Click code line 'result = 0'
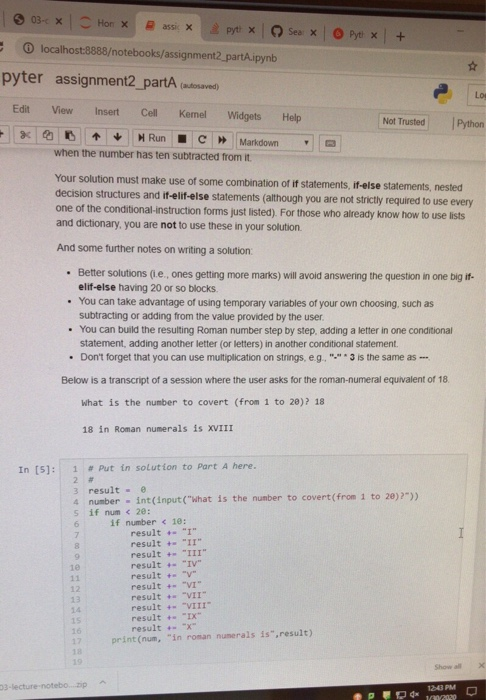 tap(117, 490)
